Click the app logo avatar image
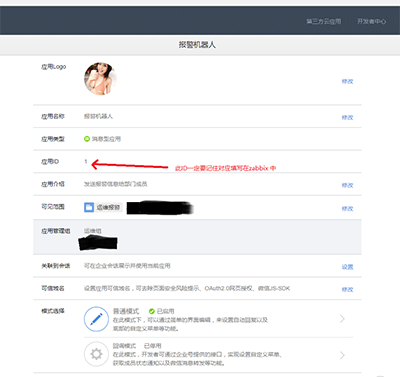 tap(100, 79)
